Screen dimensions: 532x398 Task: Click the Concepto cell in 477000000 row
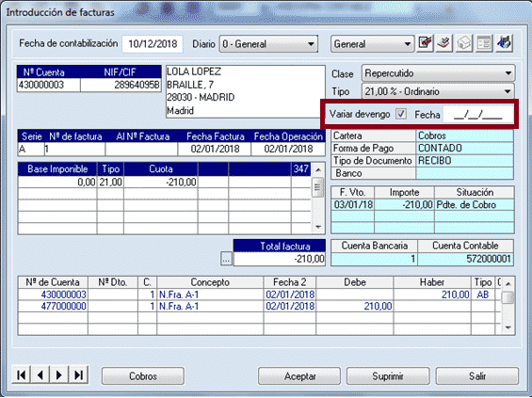point(210,307)
